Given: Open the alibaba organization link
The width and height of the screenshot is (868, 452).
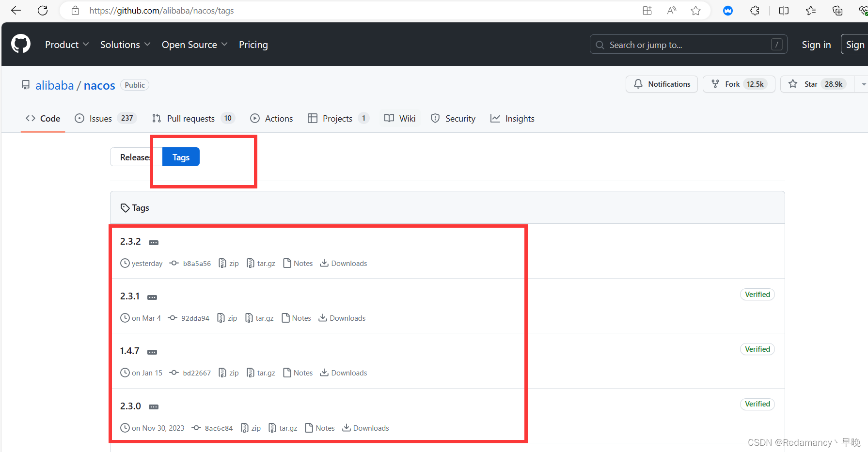Looking at the screenshot, I should 54,85.
